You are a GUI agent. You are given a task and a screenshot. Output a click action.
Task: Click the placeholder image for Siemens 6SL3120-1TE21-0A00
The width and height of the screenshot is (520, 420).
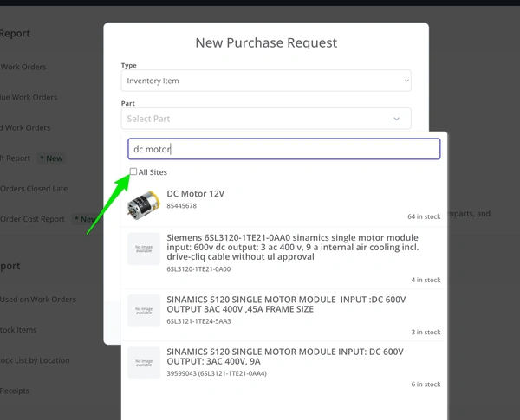pyautogui.click(x=144, y=249)
